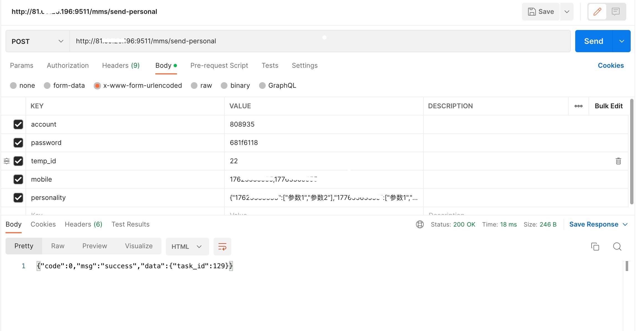Expand the Send button options arrow

pos(622,41)
